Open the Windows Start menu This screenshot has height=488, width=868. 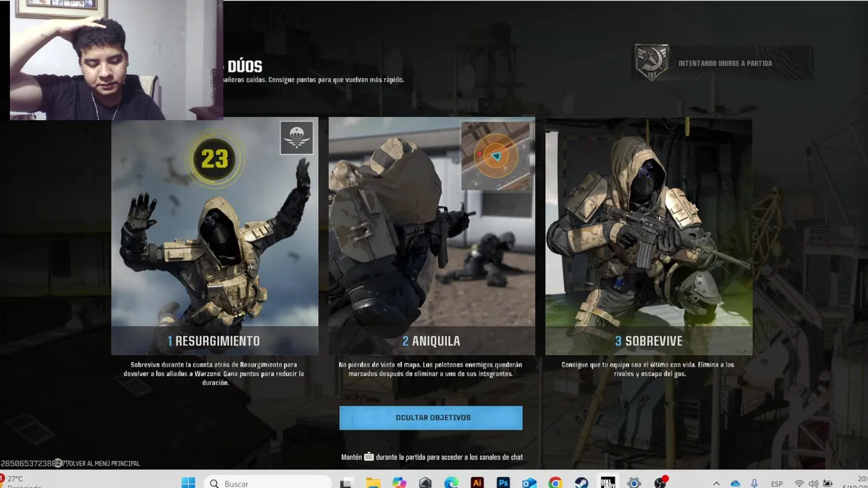coord(189,483)
